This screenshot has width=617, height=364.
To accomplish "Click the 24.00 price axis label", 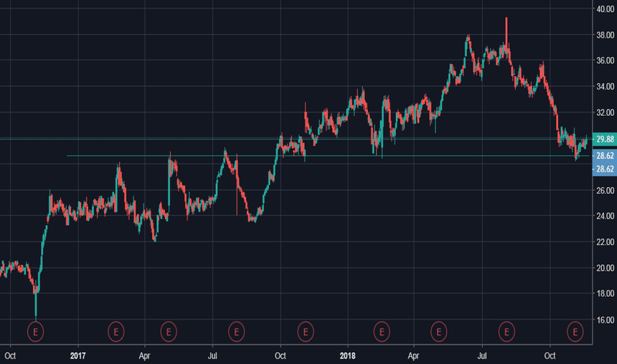I will 605,216.
